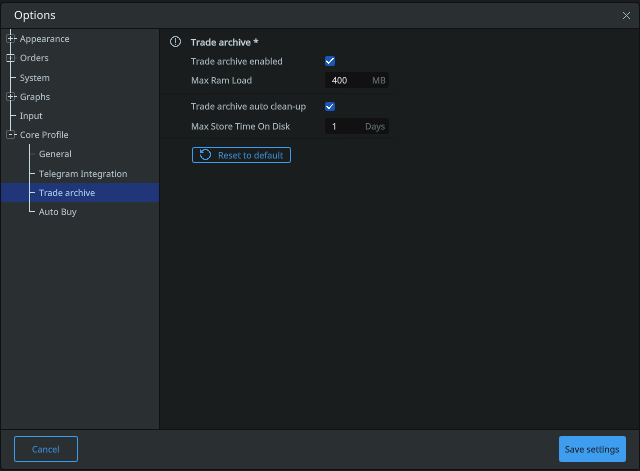Go to Telegram Integration settings
Image resolution: width=640 pixels, height=471 pixels.
coord(83,174)
